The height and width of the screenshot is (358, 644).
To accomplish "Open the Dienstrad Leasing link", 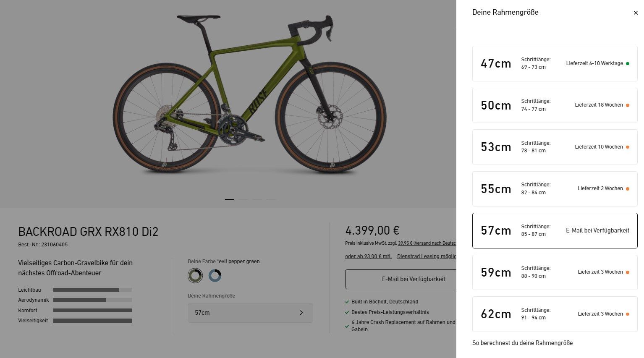I will [x=426, y=256].
